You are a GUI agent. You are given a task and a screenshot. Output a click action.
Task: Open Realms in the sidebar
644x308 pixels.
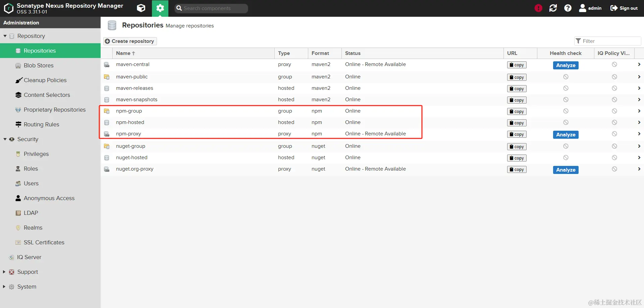(x=50, y=228)
